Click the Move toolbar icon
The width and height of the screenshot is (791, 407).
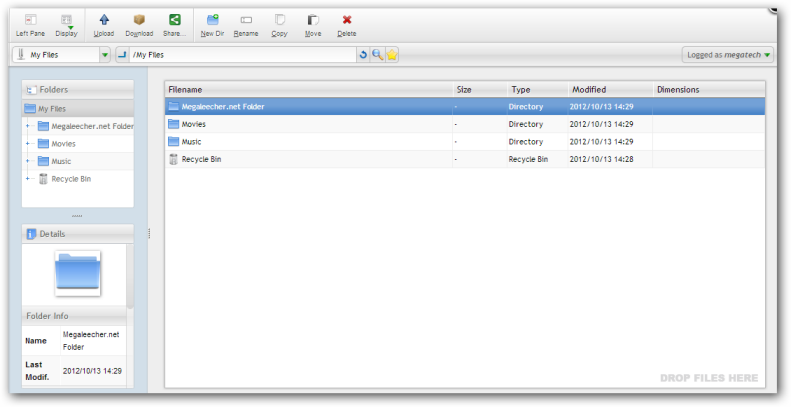click(x=313, y=20)
